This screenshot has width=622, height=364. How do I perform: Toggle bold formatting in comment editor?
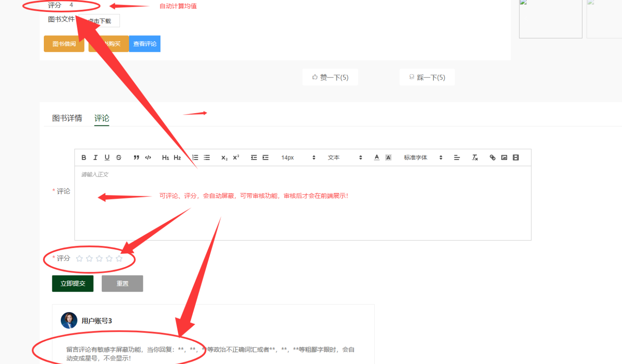(x=84, y=157)
